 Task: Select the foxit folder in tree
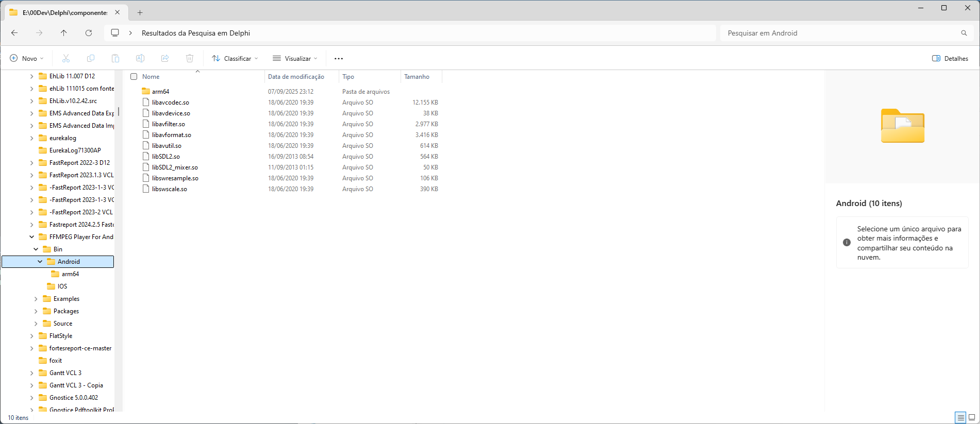(x=55, y=361)
